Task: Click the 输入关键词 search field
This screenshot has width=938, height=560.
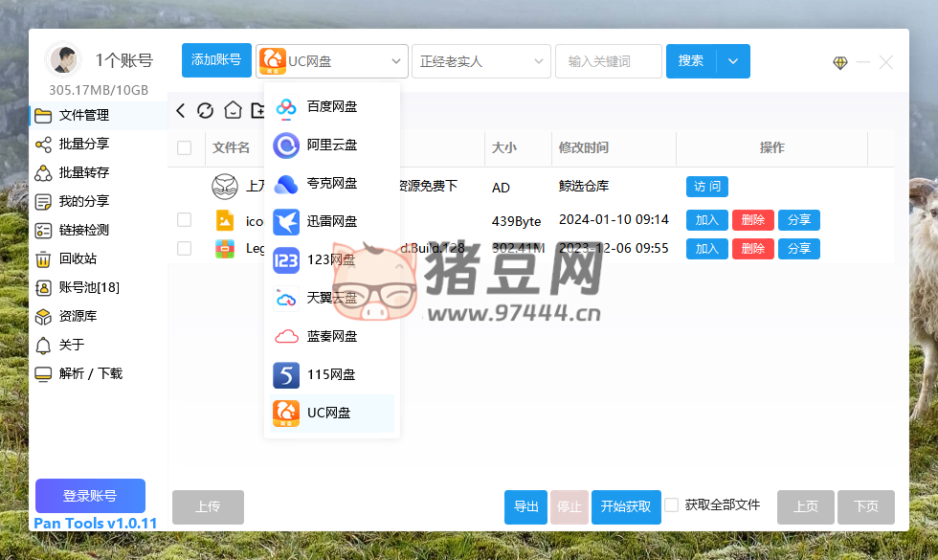Action: [x=609, y=61]
